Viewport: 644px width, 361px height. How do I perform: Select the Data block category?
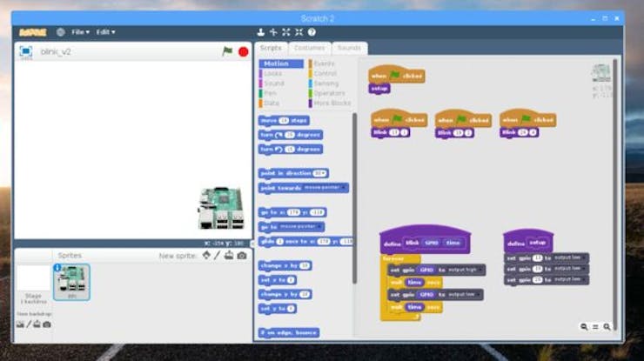[271, 104]
